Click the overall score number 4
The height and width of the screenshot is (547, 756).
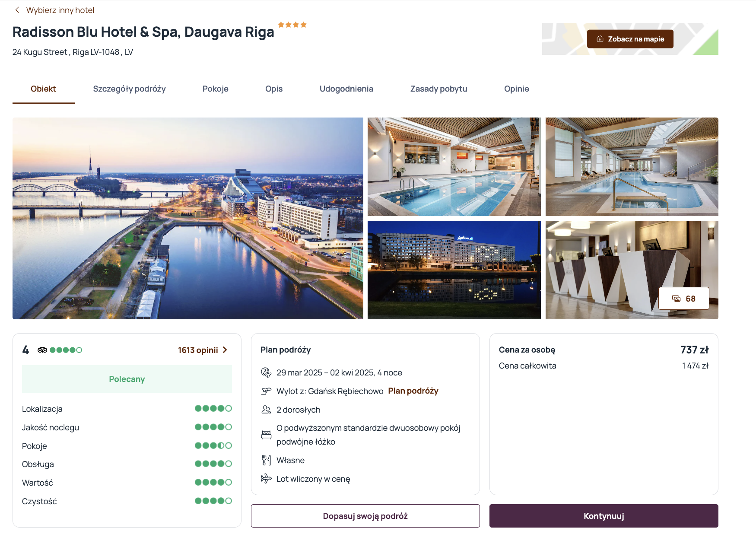[x=26, y=350]
